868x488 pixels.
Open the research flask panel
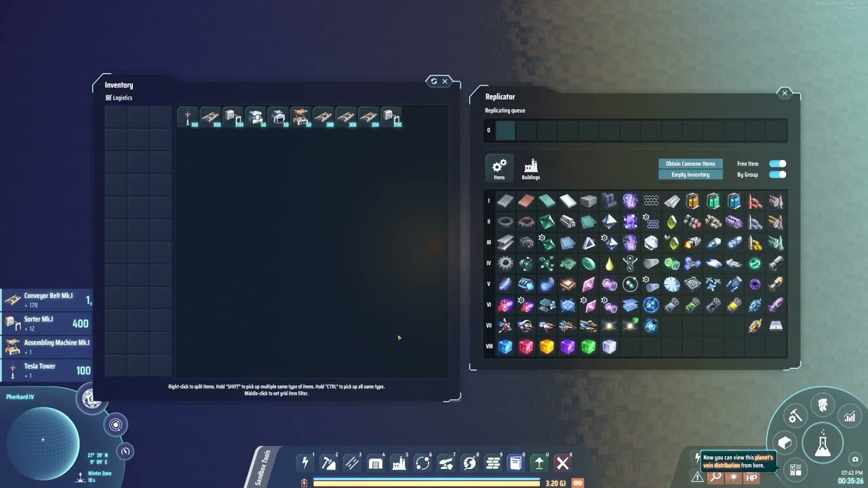click(x=823, y=444)
